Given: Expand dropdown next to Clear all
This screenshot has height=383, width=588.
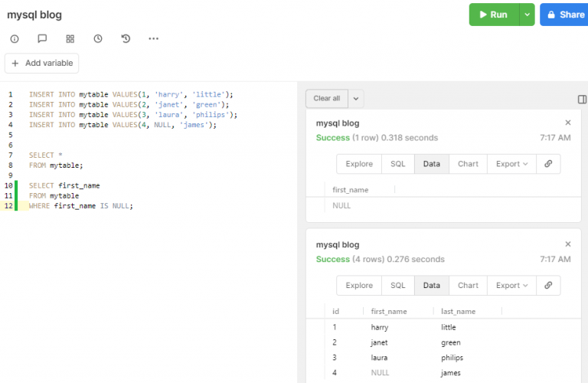Looking at the screenshot, I should (357, 99).
